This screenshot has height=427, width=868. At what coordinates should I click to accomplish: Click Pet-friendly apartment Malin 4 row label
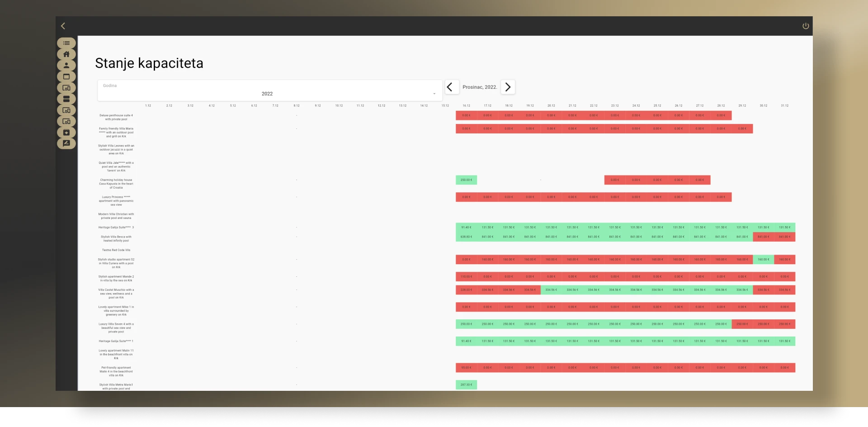(x=116, y=371)
